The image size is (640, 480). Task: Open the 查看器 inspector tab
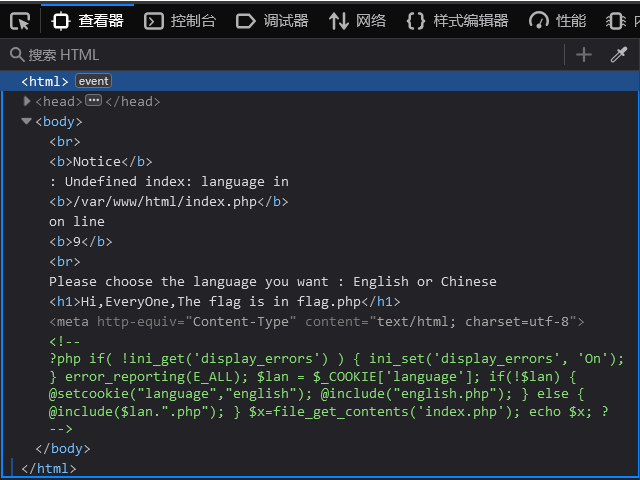pyautogui.click(x=87, y=20)
